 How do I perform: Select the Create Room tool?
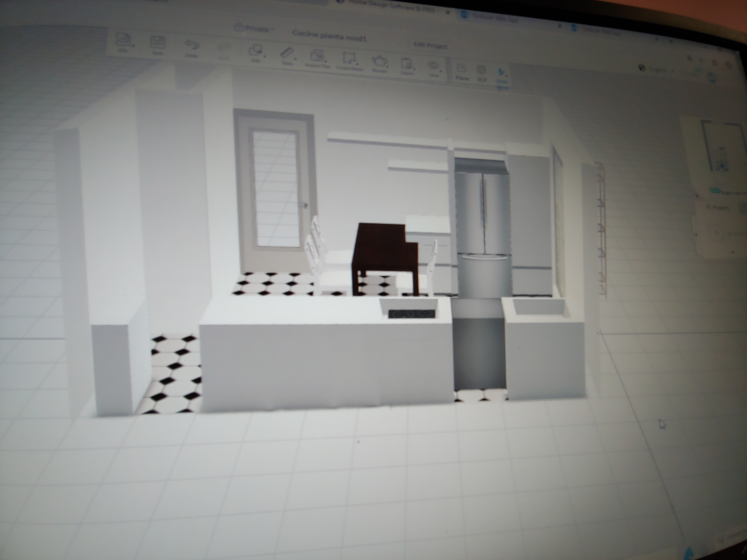pyautogui.click(x=350, y=61)
